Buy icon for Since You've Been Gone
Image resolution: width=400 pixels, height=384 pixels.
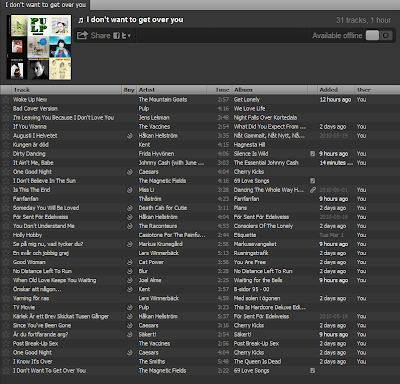point(130,325)
